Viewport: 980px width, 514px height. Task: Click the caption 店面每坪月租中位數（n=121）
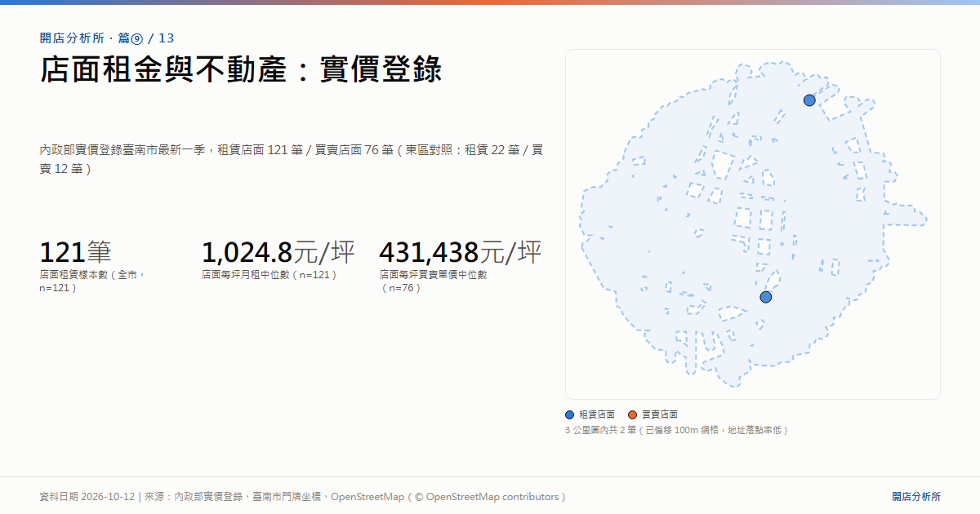269,275
